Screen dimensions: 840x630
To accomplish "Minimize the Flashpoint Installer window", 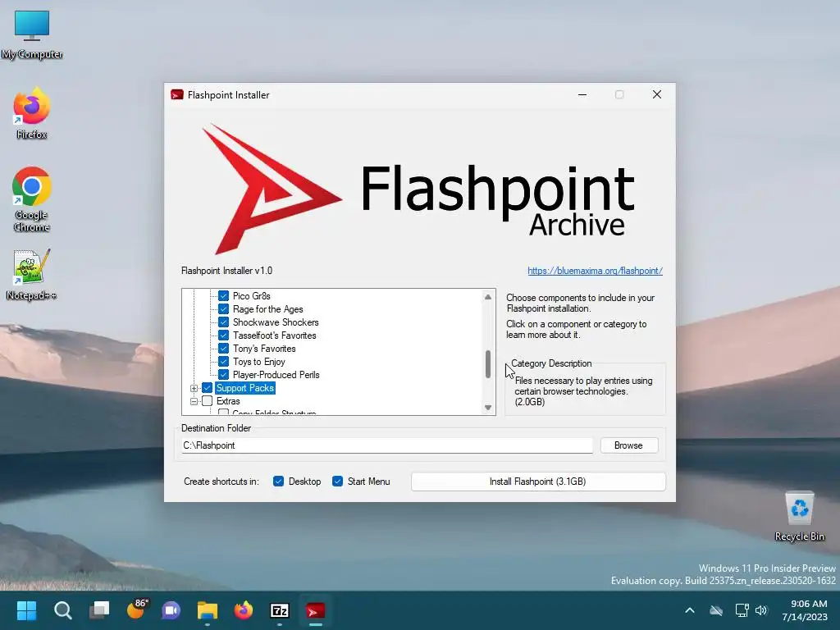I will coord(582,95).
